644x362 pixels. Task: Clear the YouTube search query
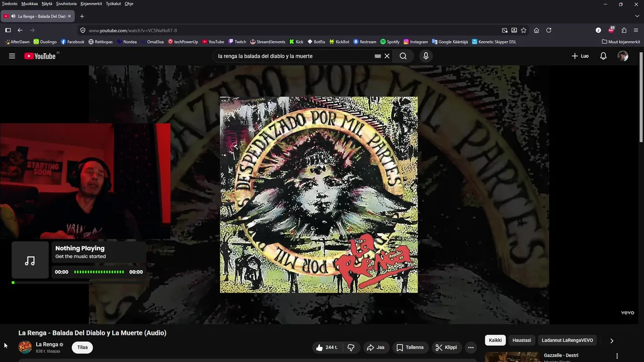pyautogui.click(x=387, y=56)
